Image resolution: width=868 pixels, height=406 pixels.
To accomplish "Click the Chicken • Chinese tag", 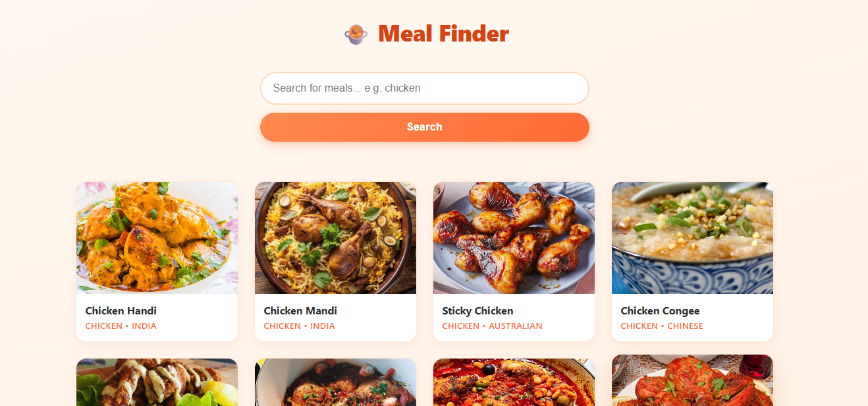I will click(x=662, y=326).
